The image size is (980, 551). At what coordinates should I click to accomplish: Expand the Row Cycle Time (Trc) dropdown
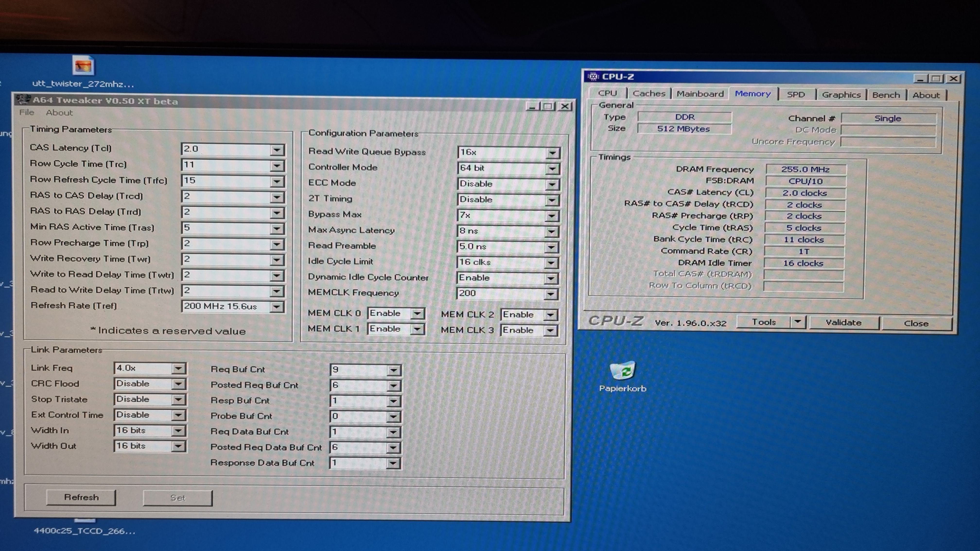click(277, 165)
